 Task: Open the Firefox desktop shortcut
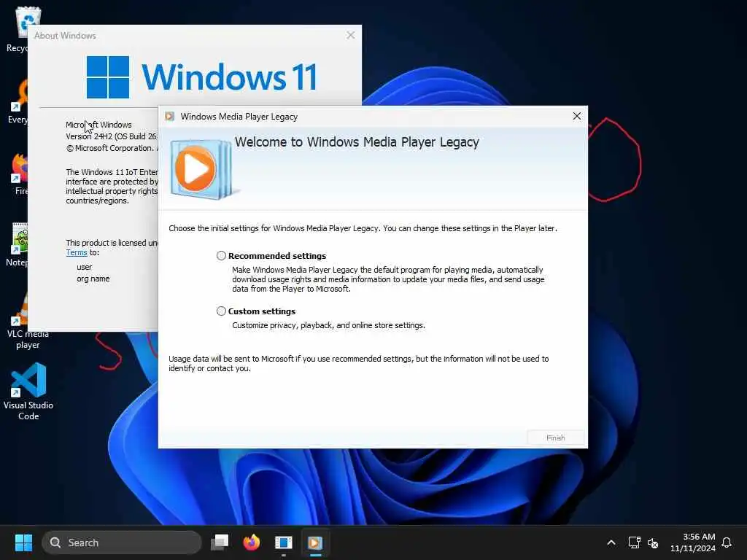[x=20, y=174]
